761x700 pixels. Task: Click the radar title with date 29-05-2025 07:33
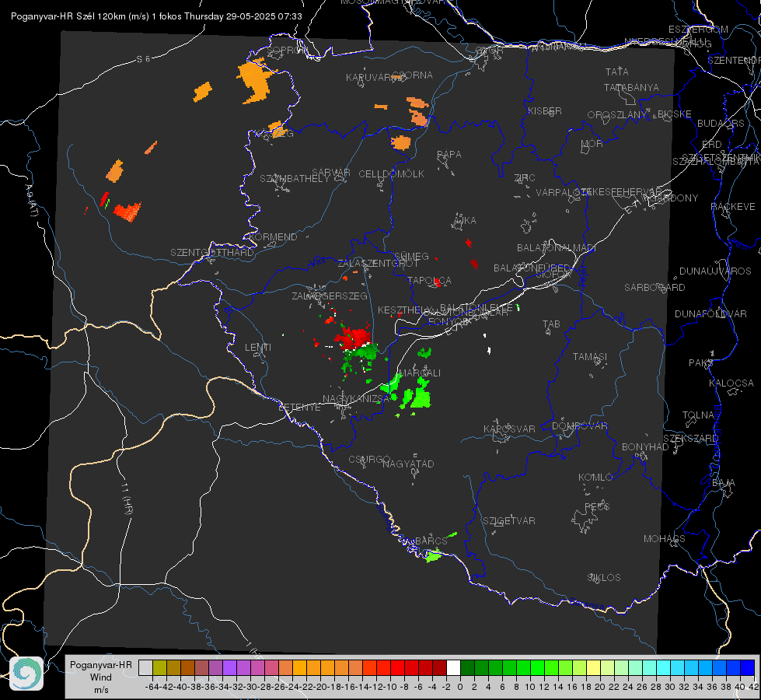pos(156,16)
